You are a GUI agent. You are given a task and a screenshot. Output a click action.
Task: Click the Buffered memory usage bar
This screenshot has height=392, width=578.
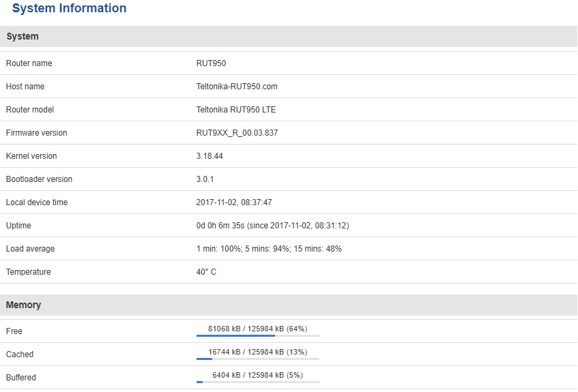coord(257,382)
